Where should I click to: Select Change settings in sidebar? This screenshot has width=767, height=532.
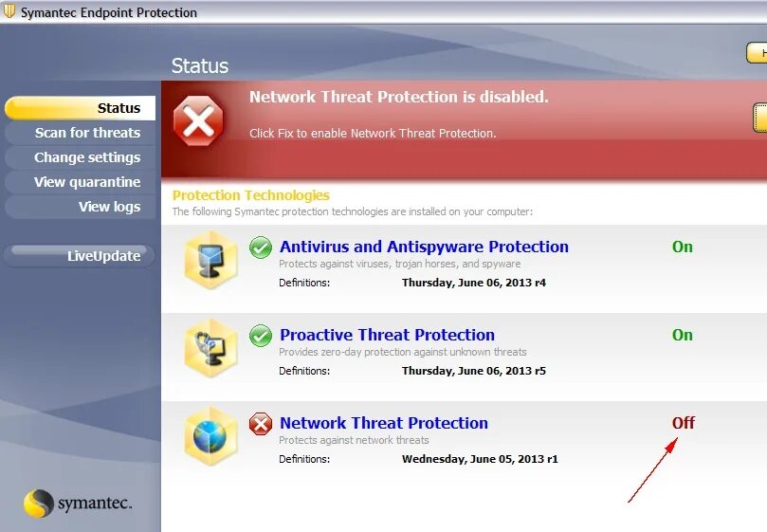81,157
